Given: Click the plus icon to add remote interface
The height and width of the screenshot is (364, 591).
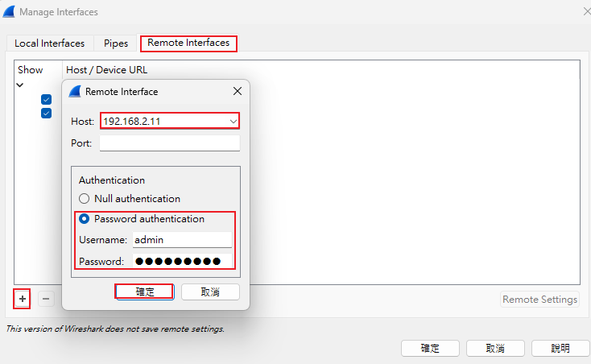Looking at the screenshot, I should (23, 299).
